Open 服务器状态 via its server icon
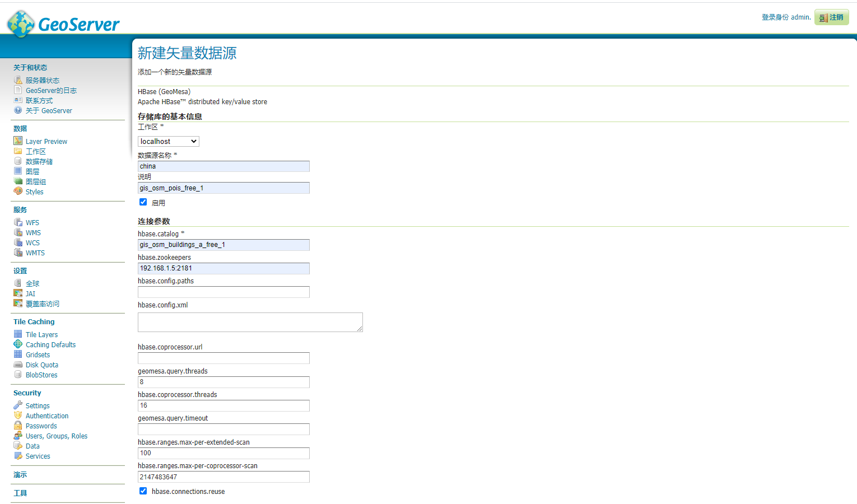Image resolution: width=857 pixels, height=504 pixels. point(17,80)
